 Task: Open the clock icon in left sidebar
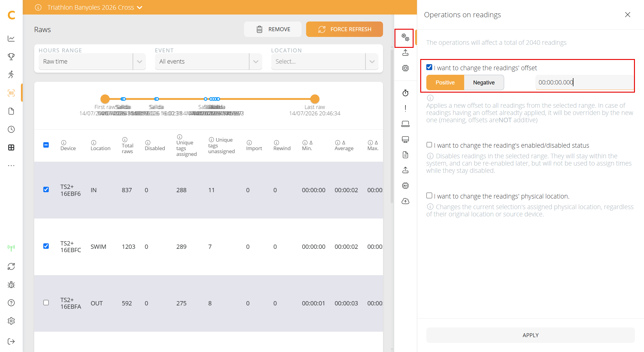pyautogui.click(x=11, y=129)
